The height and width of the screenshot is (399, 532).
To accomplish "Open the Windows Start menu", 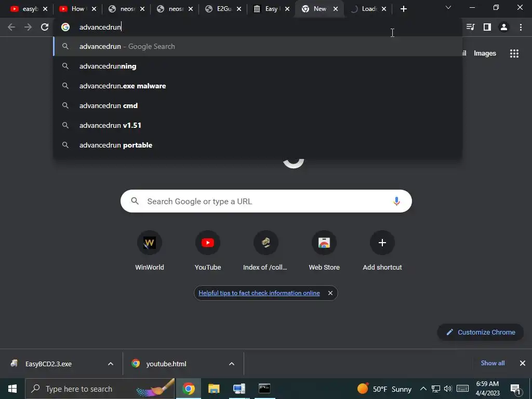I will (x=12, y=389).
